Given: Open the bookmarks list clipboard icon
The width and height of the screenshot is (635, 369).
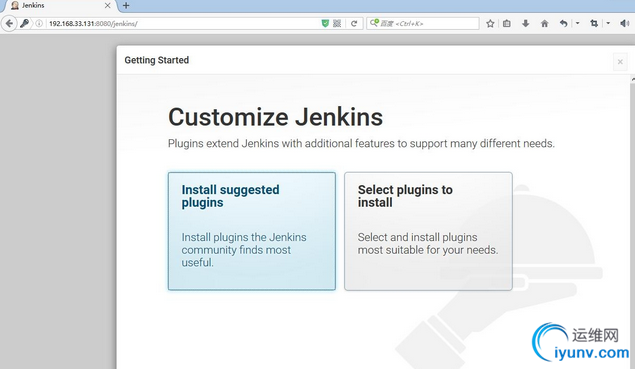Looking at the screenshot, I should point(507,23).
